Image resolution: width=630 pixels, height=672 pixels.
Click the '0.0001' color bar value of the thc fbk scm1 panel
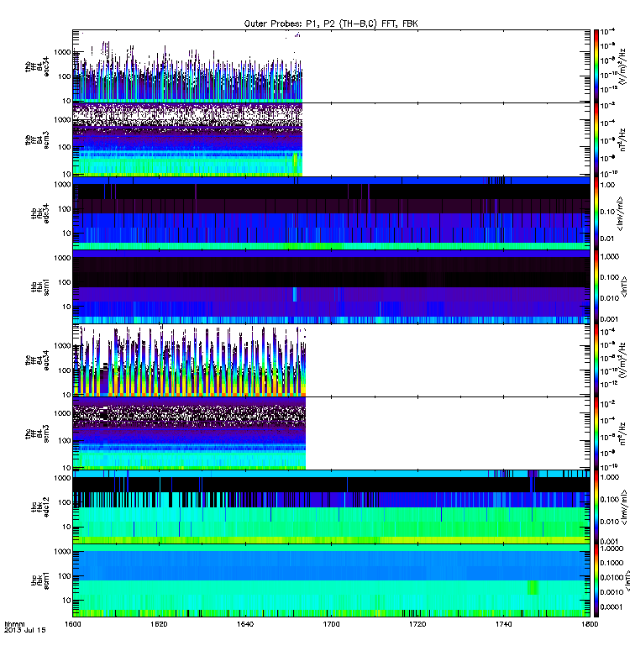click(x=612, y=606)
